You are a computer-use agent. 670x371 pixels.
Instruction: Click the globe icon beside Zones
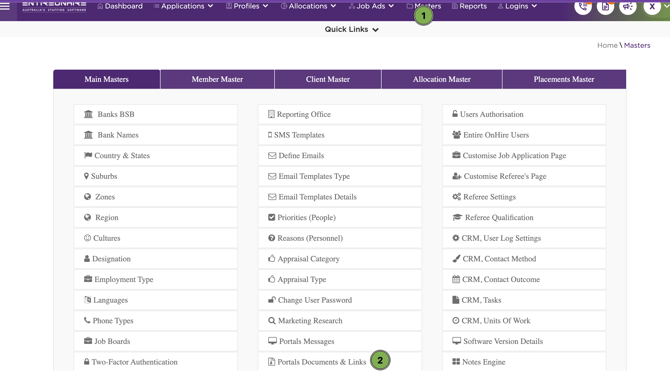pyautogui.click(x=88, y=197)
